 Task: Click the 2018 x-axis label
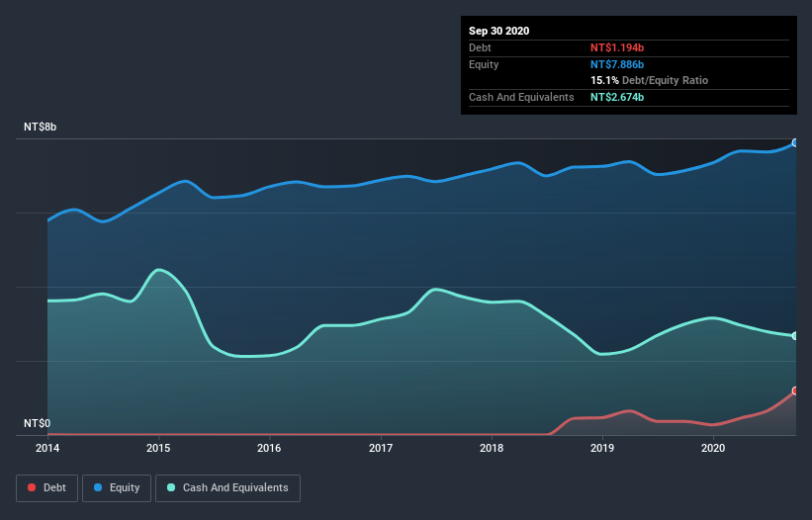coord(492,448)
